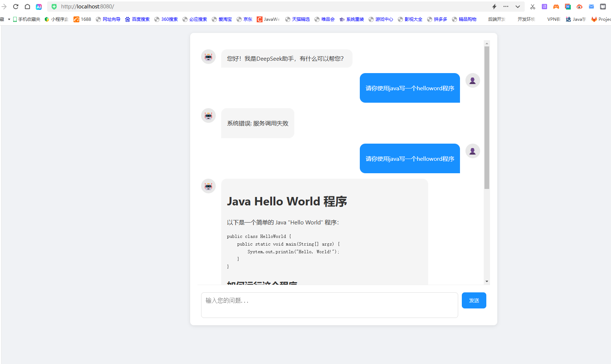Click the 系统错误: 服务调用失败 message

(x=258, y=123)
